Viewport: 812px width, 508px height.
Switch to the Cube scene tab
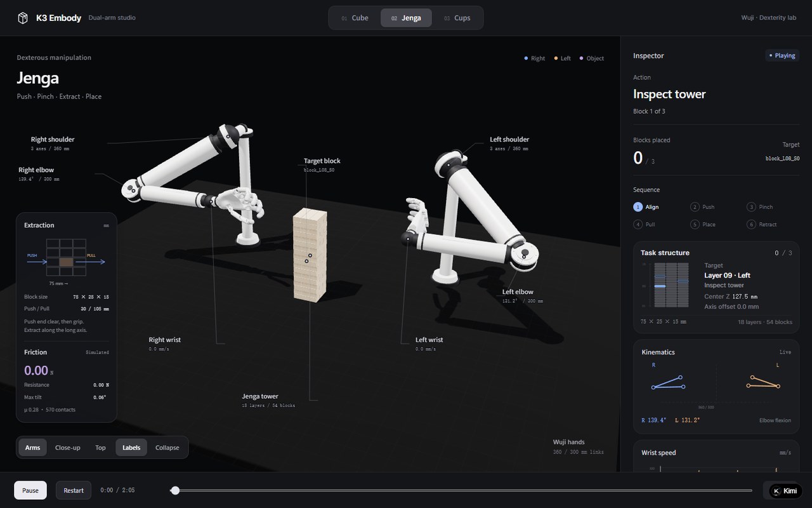point(355,18)
